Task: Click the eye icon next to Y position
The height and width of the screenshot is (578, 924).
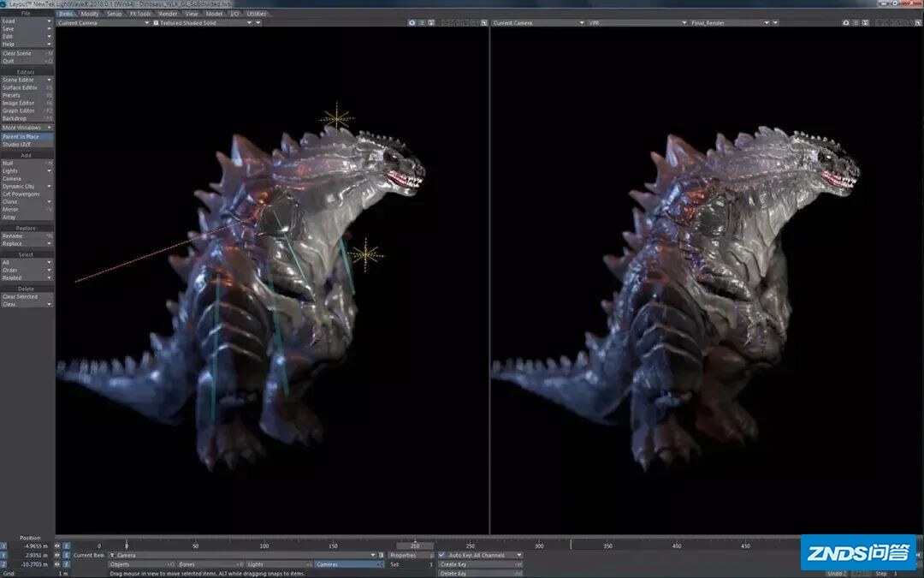Action: (x=58, y=555)
